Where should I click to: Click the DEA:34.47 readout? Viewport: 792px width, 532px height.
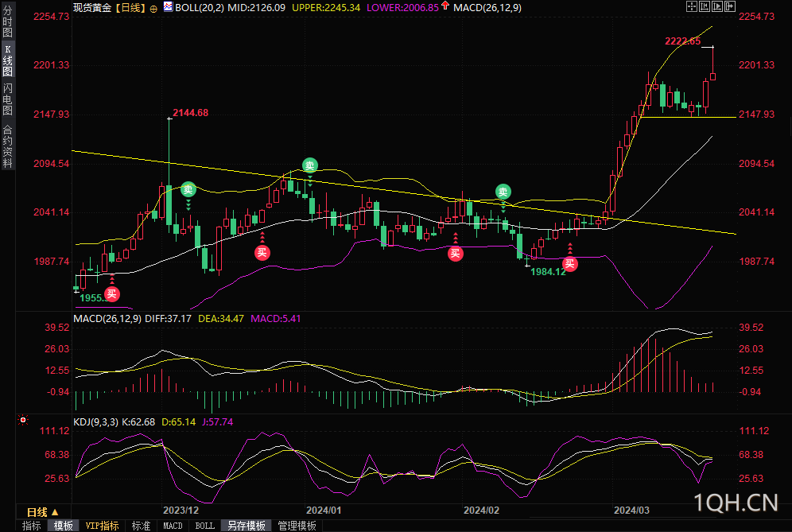tap(221, 319)
